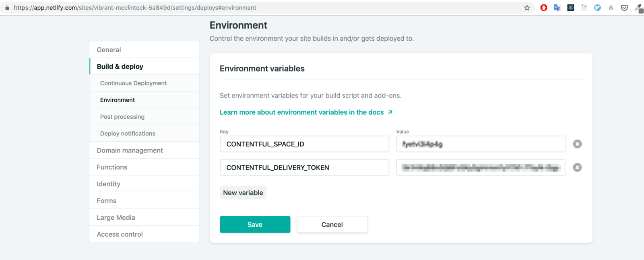Edit the CONTENTFUL_DELIVERY_TOKEN key field
Screen dimensions: 644x260
coord(304,167)
